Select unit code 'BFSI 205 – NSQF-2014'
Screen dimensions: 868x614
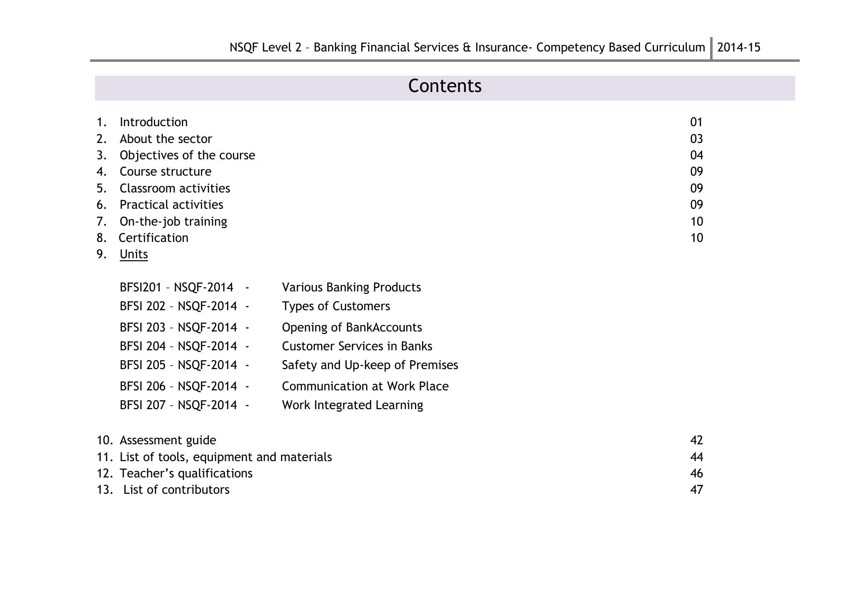178,365
